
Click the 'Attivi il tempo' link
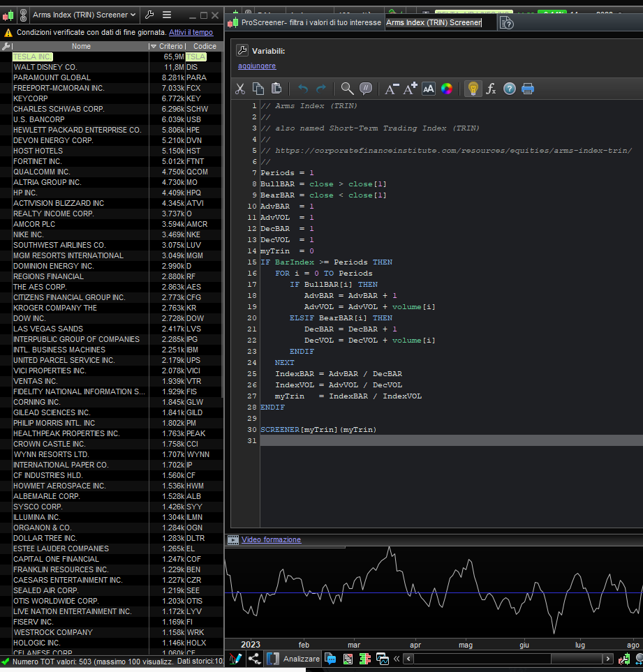pyautogui.click(x=191, y=32)
